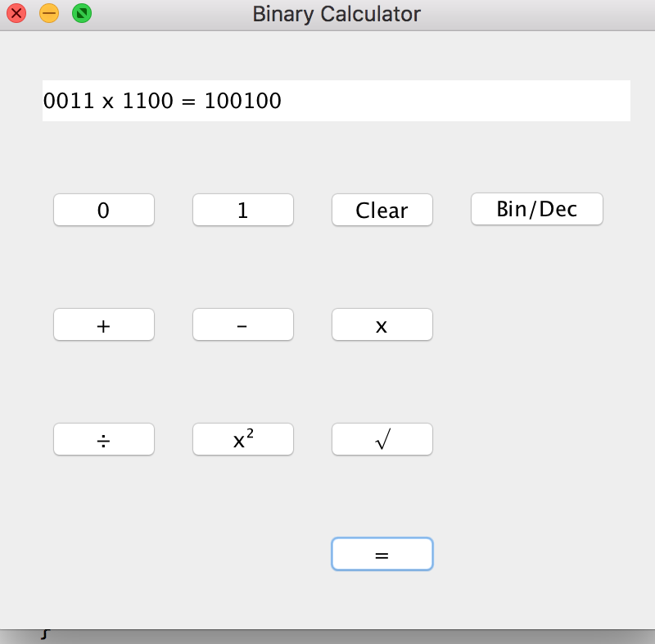Viewport: 655px width, 644px height.
Task: Select the multiplication x operator
Action: tap(382, 324)
